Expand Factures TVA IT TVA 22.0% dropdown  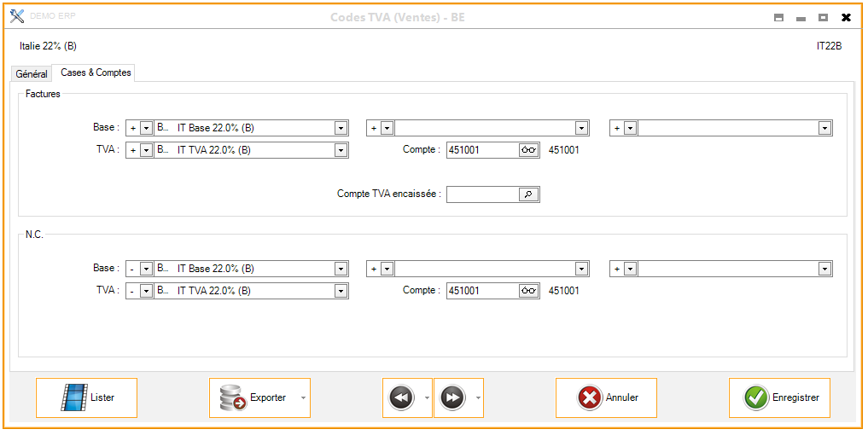pyautogui.click(x=341, y=150)
